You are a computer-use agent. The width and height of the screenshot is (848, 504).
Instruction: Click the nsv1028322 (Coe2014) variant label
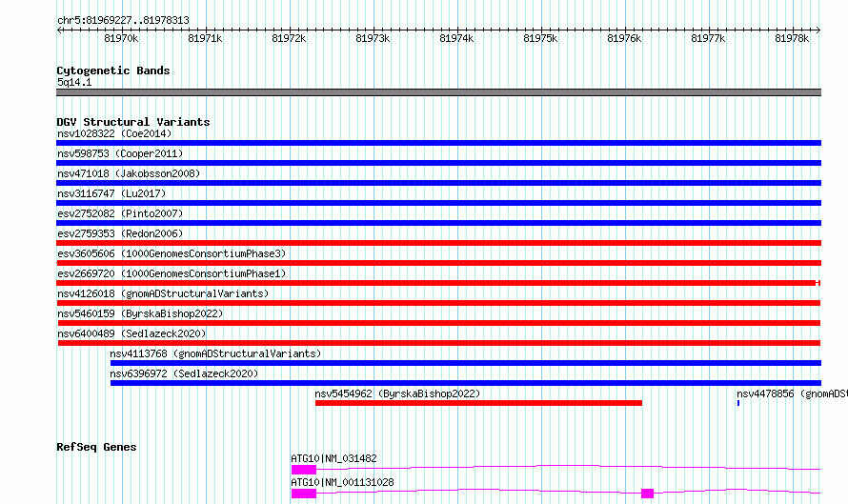point(114,133)
